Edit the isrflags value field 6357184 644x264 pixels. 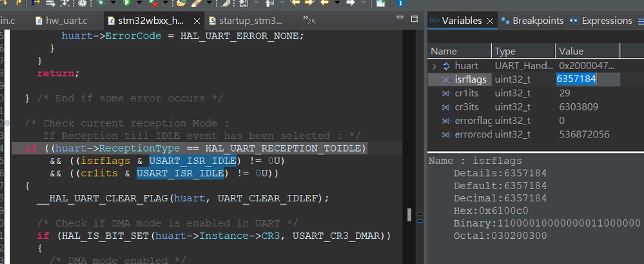coord(587,79)
